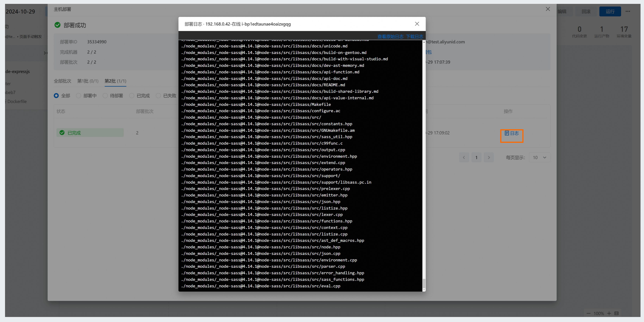Zoom out with the minus icon
This screenshot has height=322, width=644.
(589, 313)
